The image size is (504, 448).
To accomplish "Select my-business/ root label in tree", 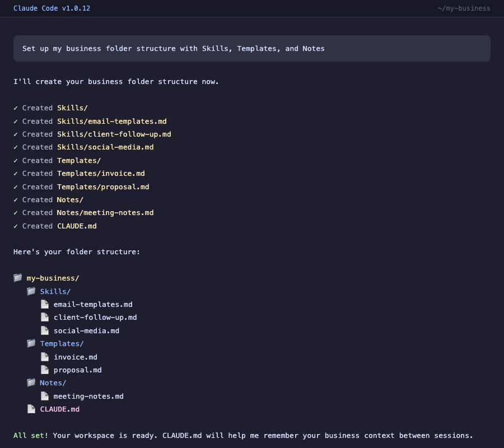I will 53,278.
